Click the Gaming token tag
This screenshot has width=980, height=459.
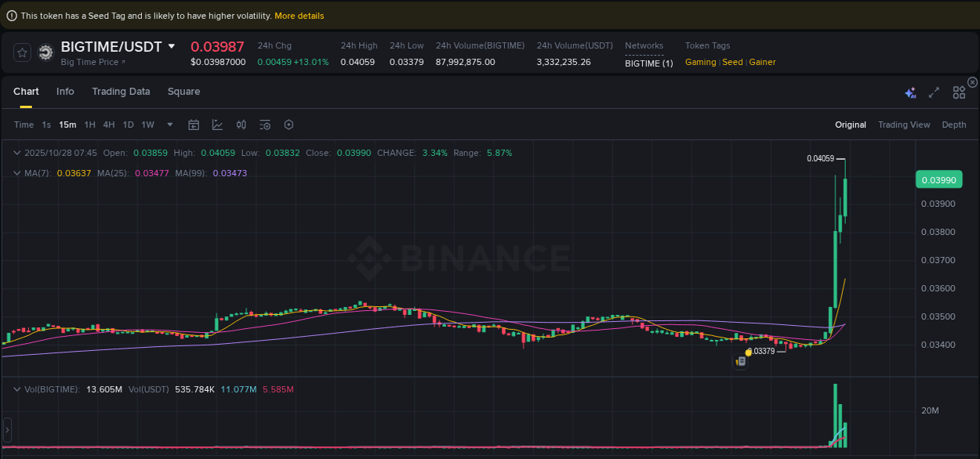point(699,61)
